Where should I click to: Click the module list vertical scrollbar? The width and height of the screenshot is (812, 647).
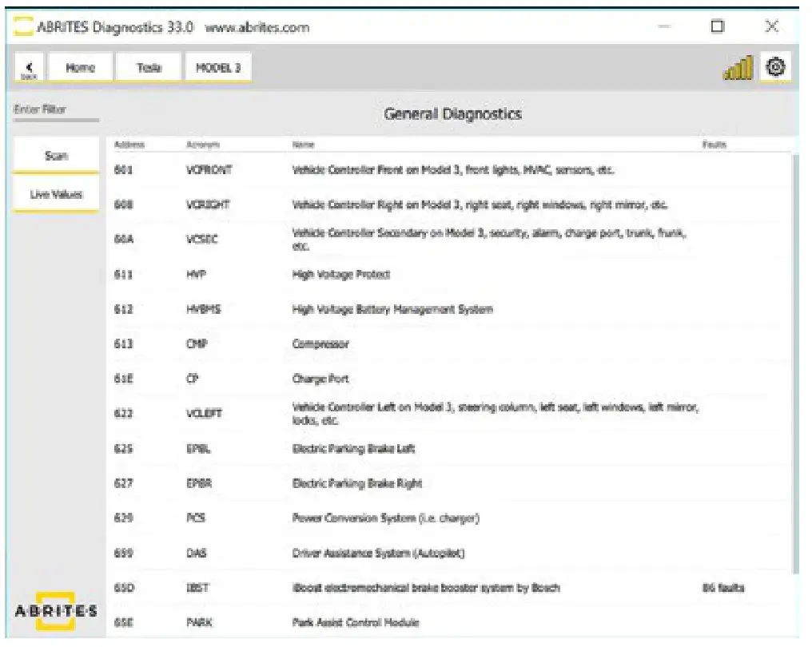click(794, 363)
